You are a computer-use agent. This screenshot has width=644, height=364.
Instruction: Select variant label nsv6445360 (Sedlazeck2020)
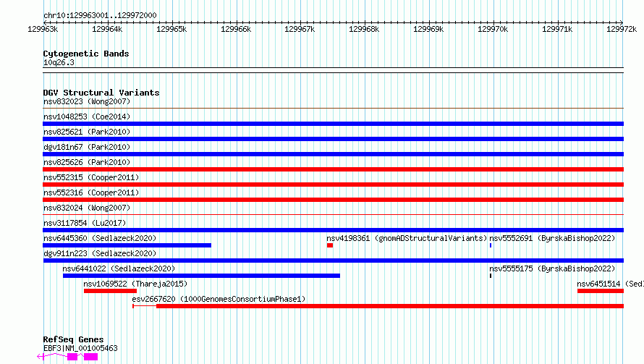point(100,238)
